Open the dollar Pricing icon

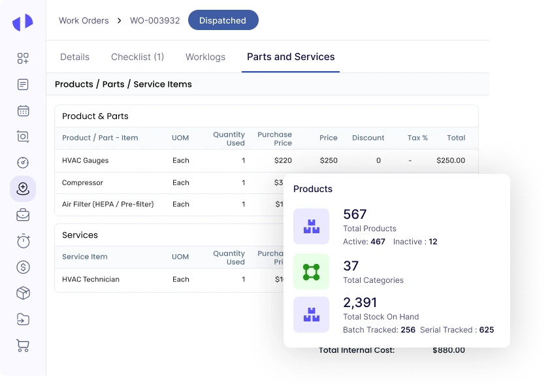tap(23, 267)
